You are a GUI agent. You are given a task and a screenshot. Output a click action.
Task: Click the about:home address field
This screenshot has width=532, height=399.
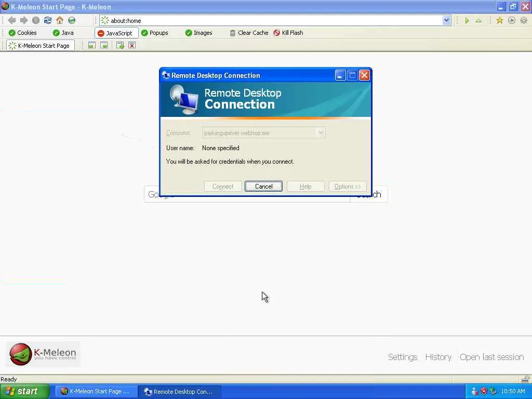pos(275,21)
